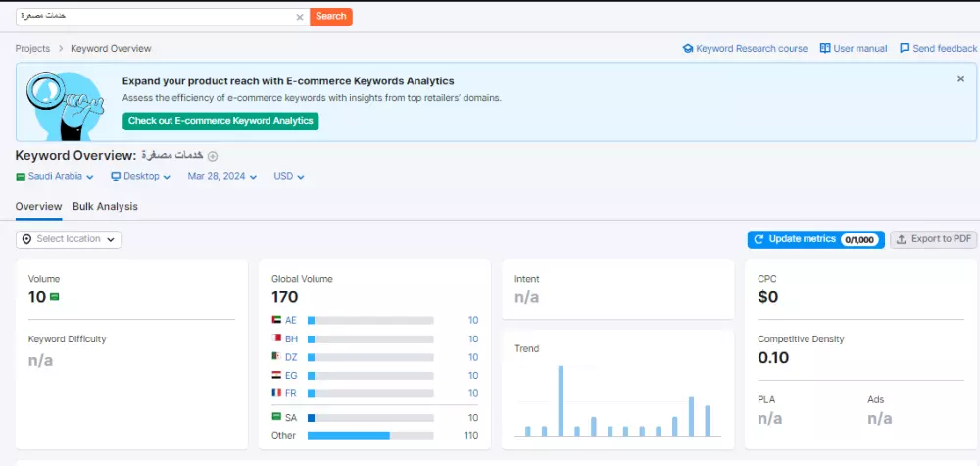Open Send feedback link
Image resolution: width=980 pixels, height=466 pixels.
click(945, 48)
